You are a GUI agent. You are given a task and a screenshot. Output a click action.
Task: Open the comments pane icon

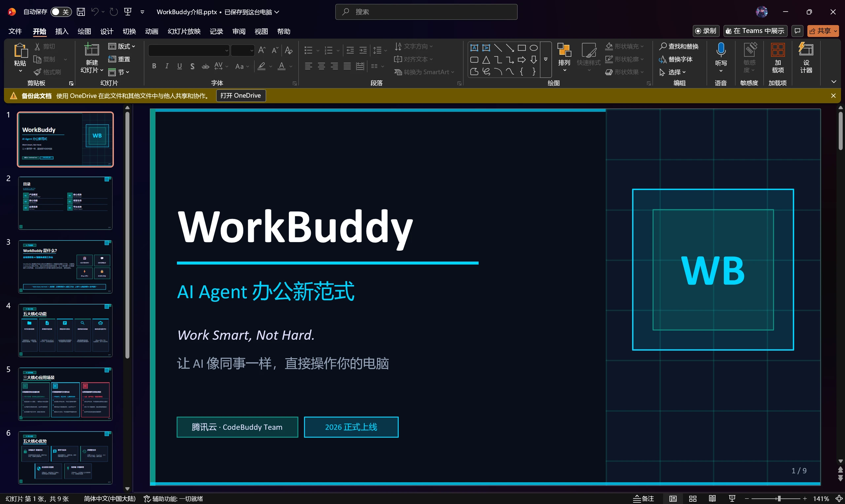(x=797, y=31)
